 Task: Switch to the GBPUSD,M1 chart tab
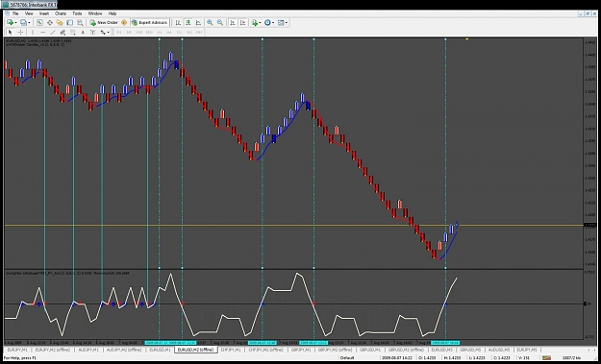click(370, 350)
